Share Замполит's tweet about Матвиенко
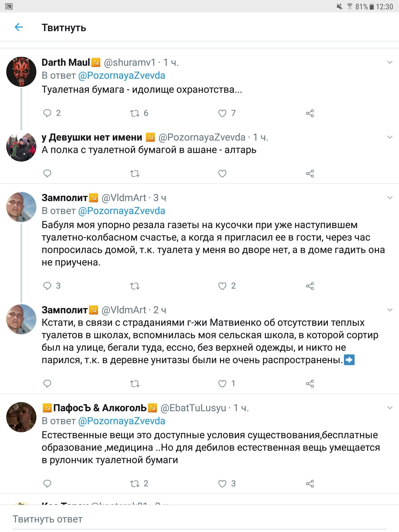Screen dimensions: 399x532 (310, 384)
